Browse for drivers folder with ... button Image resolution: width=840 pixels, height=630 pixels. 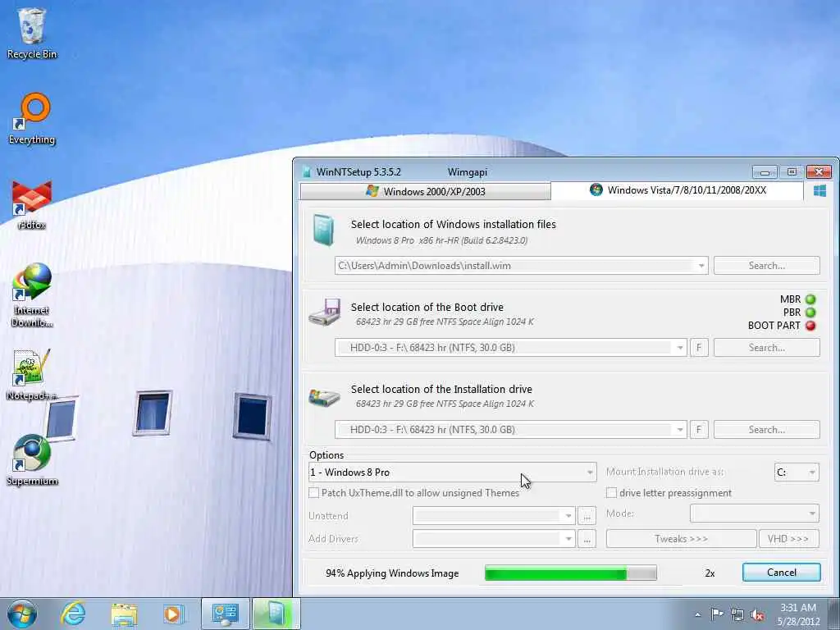[x=587, y=538]
